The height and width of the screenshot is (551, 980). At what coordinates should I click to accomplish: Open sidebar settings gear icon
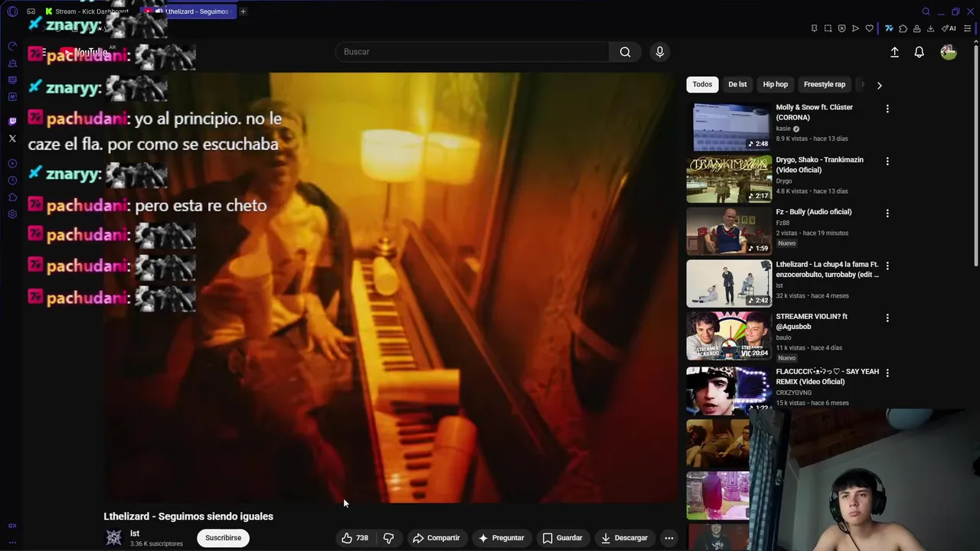(x=12, y=214)
